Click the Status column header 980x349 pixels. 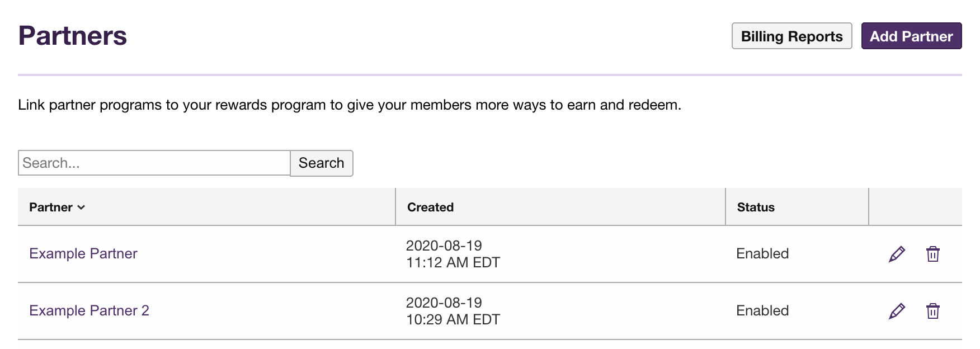(x=755, y=207)
